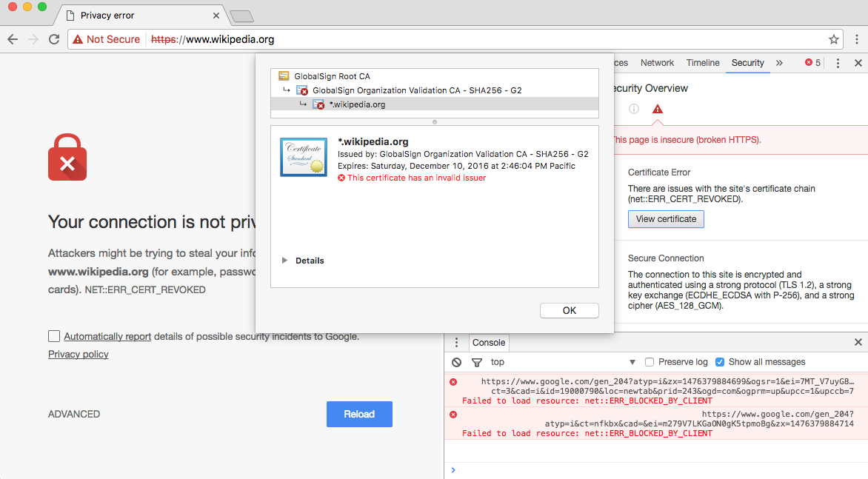Click NET::ERR_CERT_REVOKED text on page
This screenshot has height=479, width=868.
145,289
